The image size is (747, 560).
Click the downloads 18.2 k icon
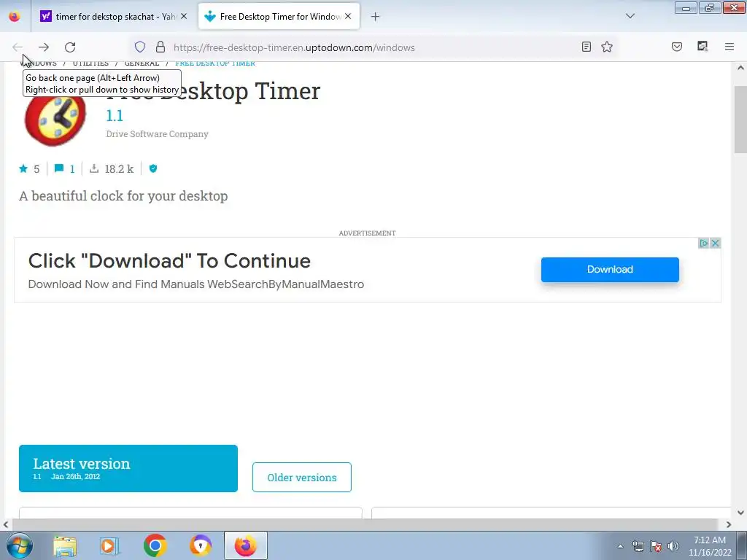pyautogui.click(x=94, y=168)
